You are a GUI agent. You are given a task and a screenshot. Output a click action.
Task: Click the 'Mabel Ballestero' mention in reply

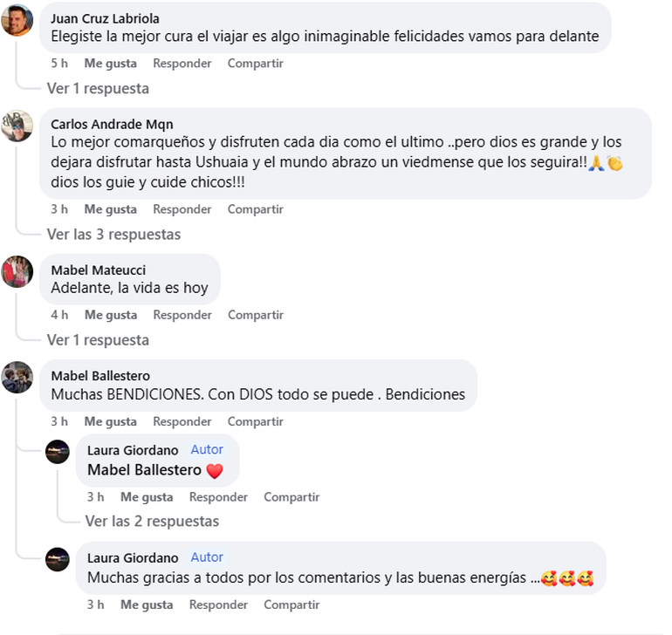(145, 471)
